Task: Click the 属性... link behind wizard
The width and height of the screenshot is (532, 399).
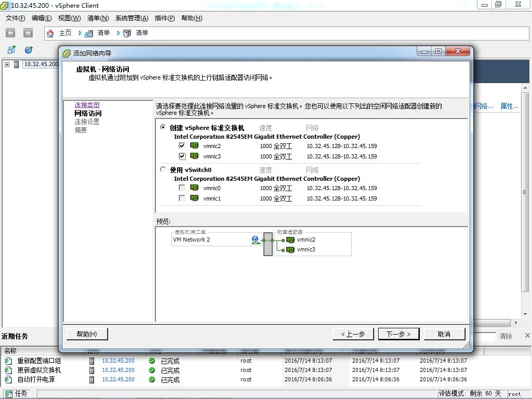Action: (509, 106)
